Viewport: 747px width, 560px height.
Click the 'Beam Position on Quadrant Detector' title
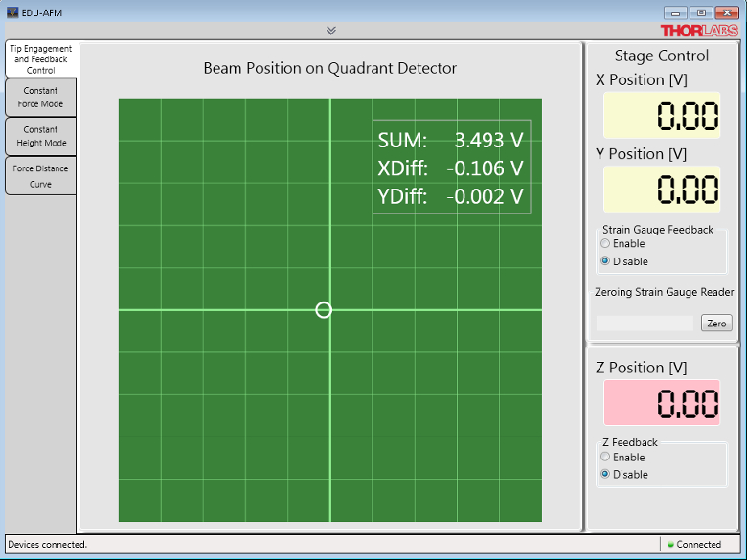click(330, 68)
